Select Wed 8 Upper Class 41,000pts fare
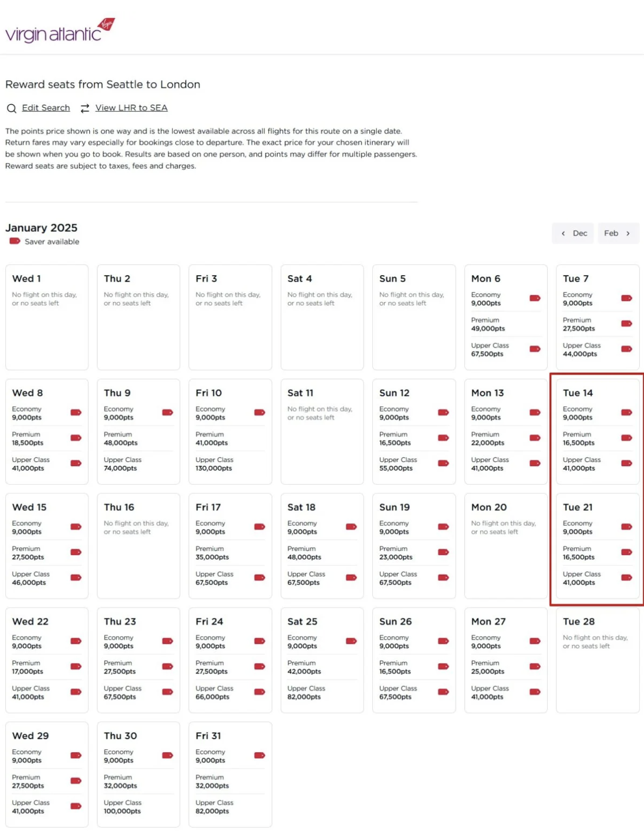Viewport: 644px width, 834px height. tap(47, 464)
